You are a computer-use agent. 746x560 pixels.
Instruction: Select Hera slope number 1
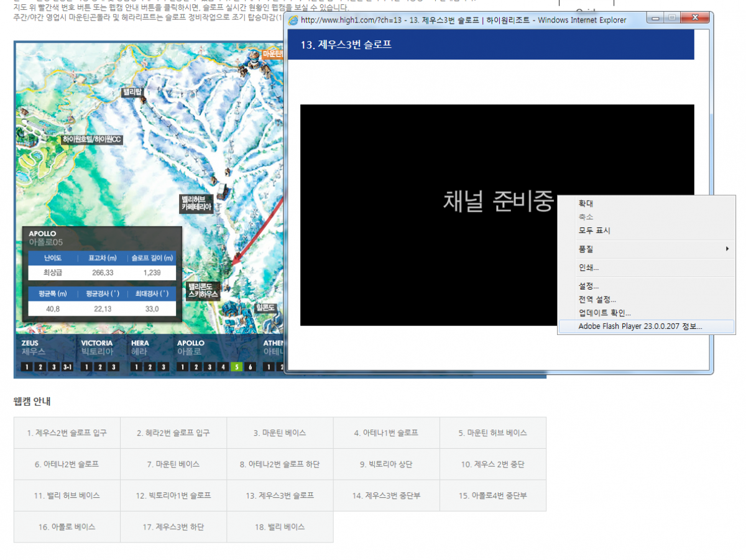click(x=136, y=367)
